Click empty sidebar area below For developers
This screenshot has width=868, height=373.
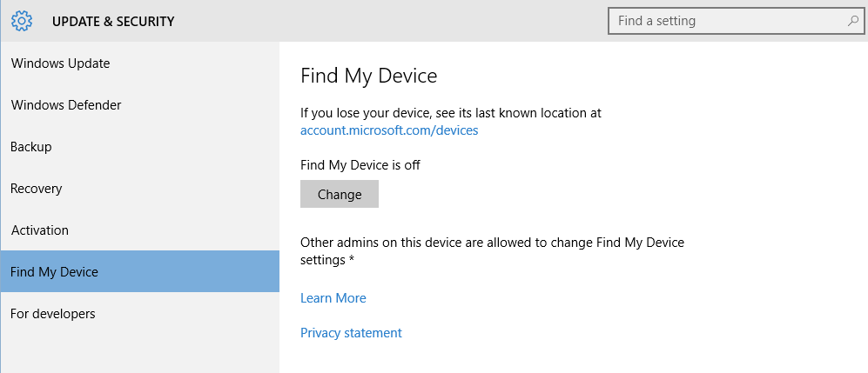[x=139, y=352]
